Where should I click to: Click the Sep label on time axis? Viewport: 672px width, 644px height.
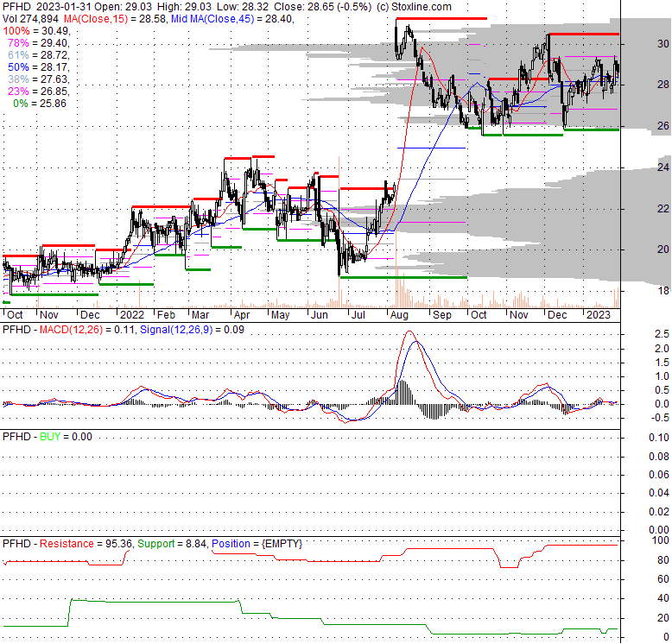(x=442, y=315)
